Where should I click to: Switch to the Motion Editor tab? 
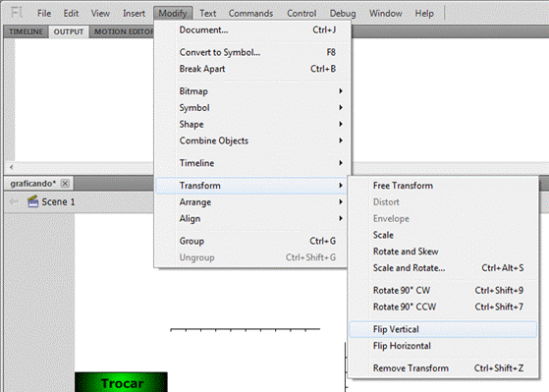(x=122, y=31)
